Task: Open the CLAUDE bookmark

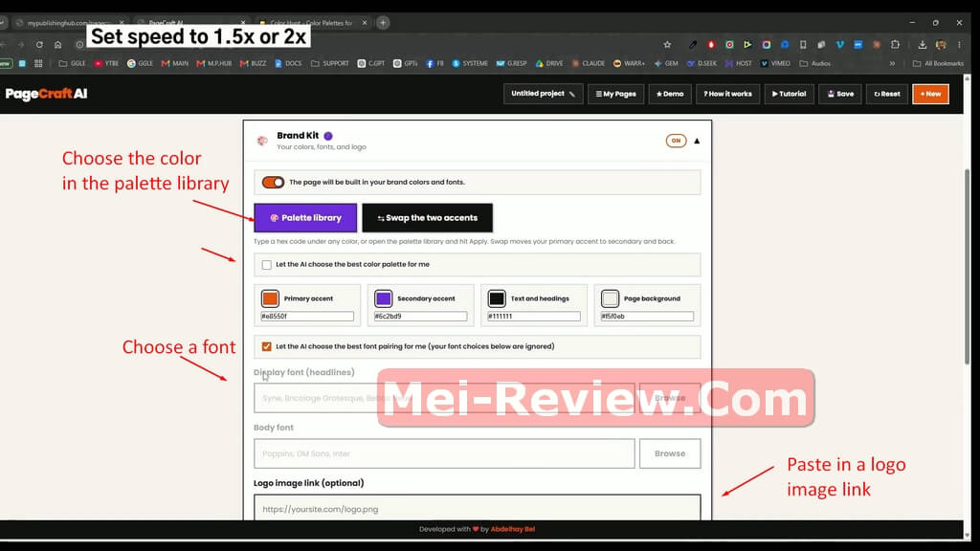Action: [x=589, y=63]
